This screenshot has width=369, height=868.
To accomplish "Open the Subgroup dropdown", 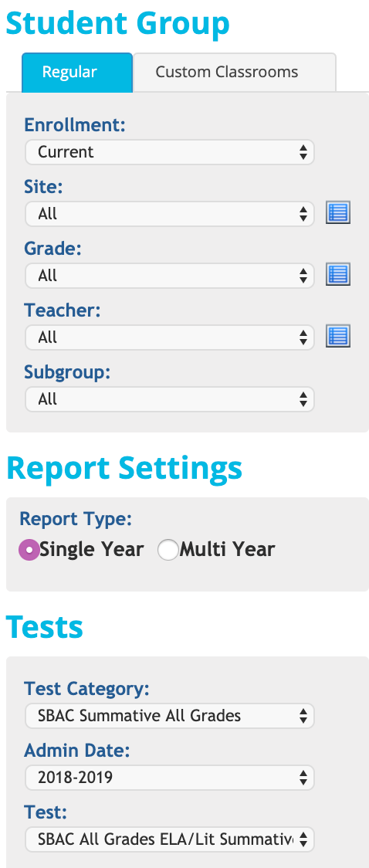I will pyautogui.click(x=170, y=399).
